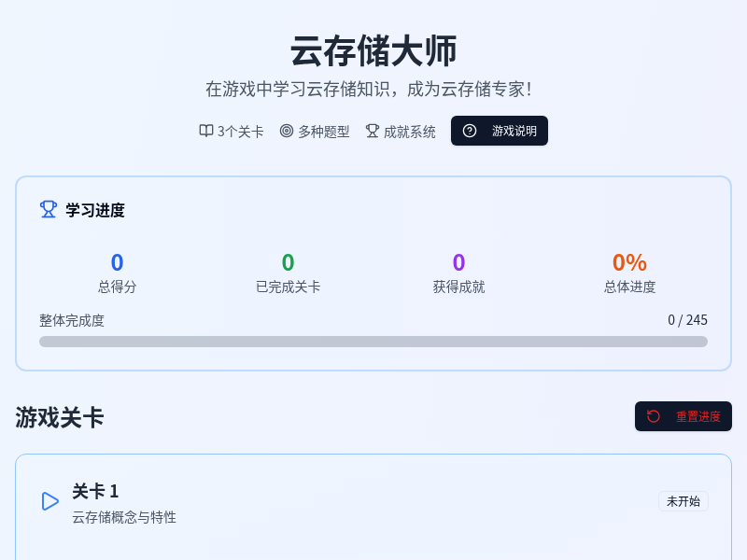
Task: Click the 整体完成度 progress bar
Action: click(x=373, y=341)
